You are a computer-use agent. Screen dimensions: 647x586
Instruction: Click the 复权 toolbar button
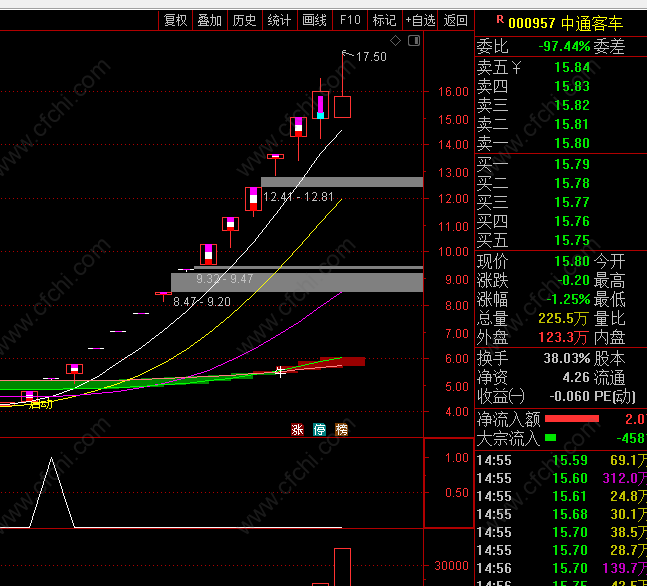click(175, 20)
